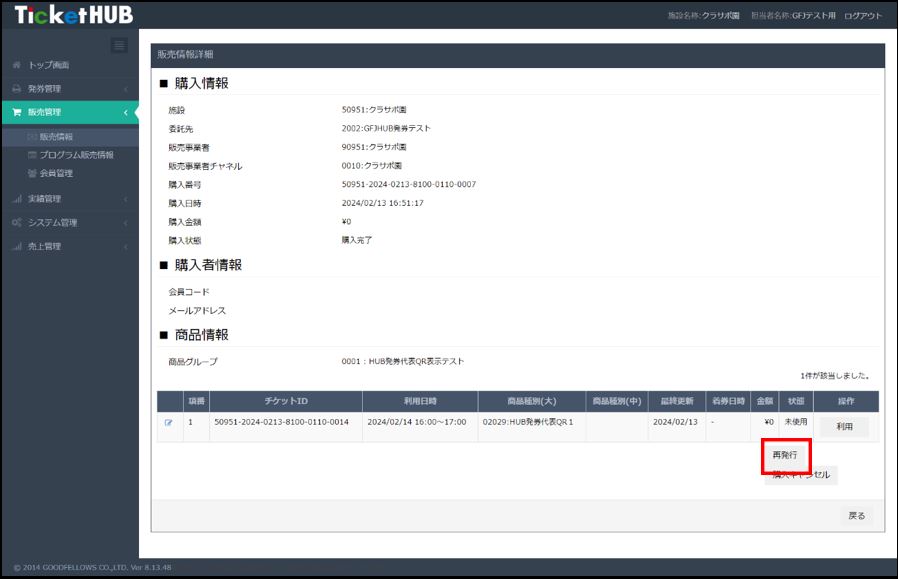Click the 販売情報 list icon
The image size is (898, 579).
coord(31,136)
